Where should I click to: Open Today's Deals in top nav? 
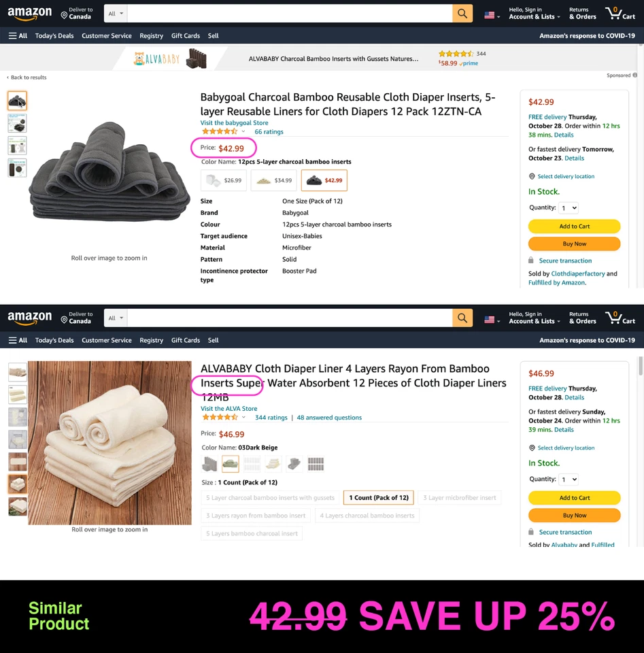tap(54, 36)
